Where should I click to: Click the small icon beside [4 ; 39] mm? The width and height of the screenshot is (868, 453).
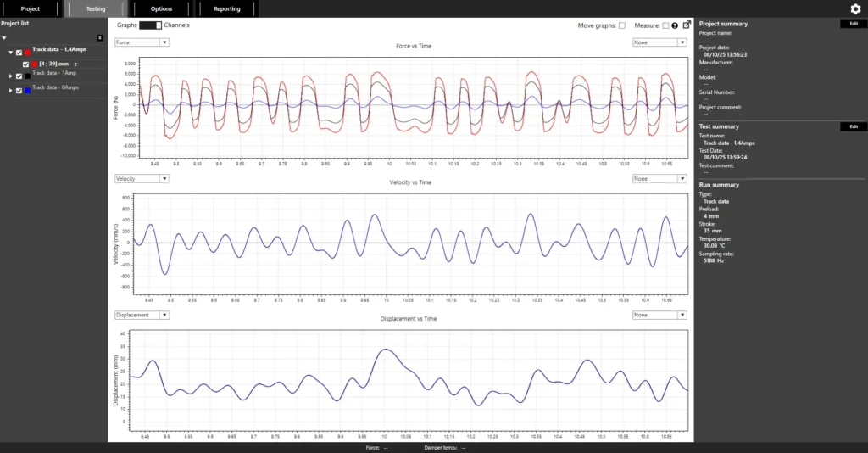[75, 64]
